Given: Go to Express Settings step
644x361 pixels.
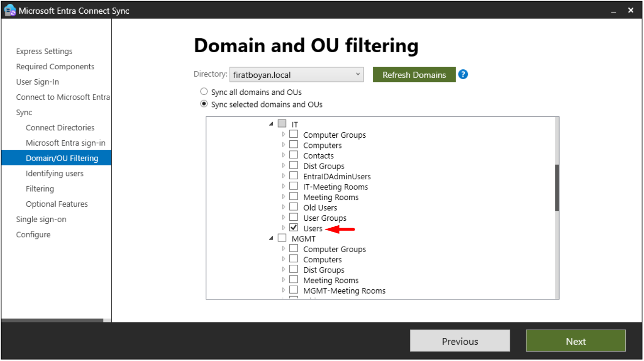Looking at the screenshot, I should click(44, 51).
